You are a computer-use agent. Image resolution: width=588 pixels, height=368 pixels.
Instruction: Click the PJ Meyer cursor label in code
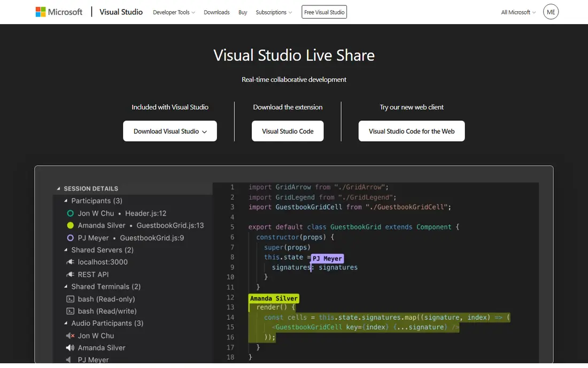(327, 258)
